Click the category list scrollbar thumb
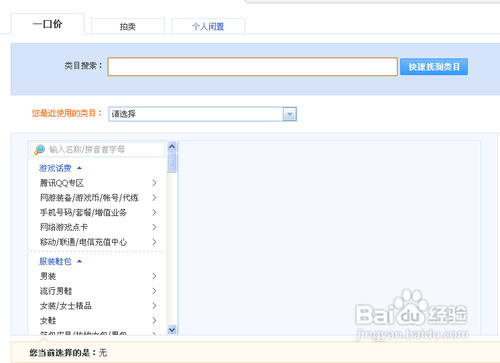 tap(172, 163)
